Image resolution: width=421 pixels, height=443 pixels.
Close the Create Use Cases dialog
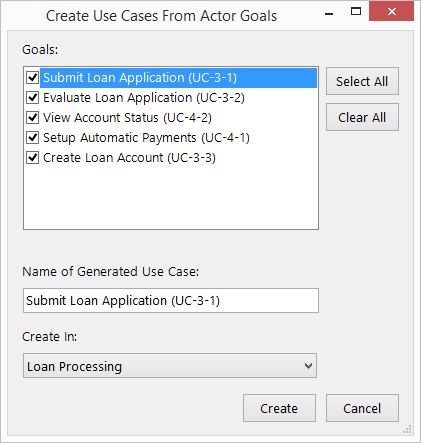coord(392,12)
